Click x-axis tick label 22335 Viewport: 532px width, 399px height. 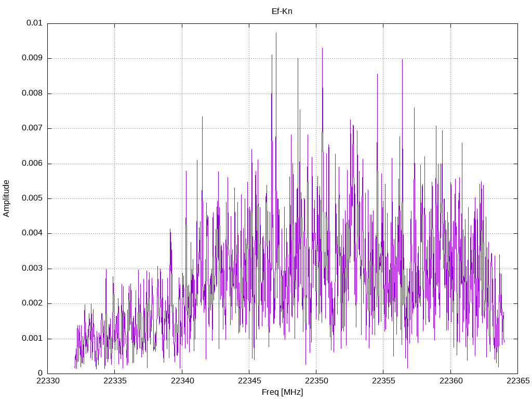pyautogui.click(x=115, y=381)
